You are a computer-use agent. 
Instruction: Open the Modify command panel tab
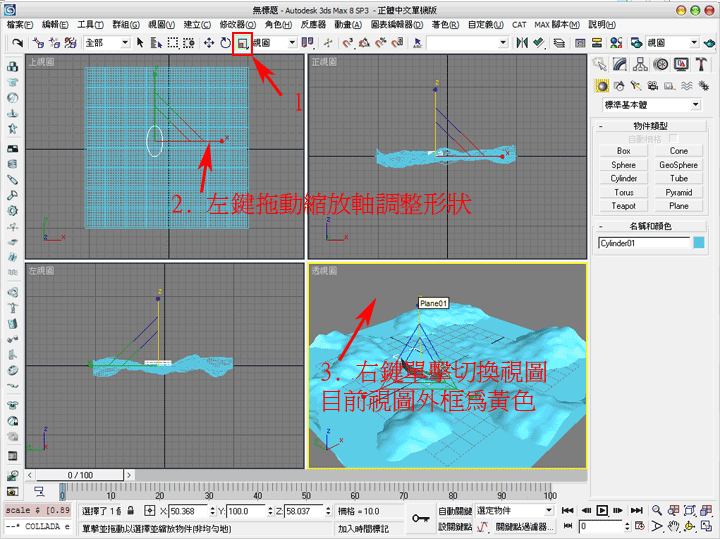[620, 64]
